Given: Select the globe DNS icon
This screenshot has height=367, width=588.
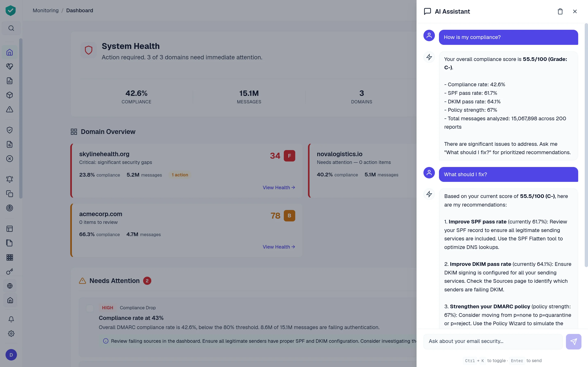Looking at the screenshot, I should [x=10, y=286].
